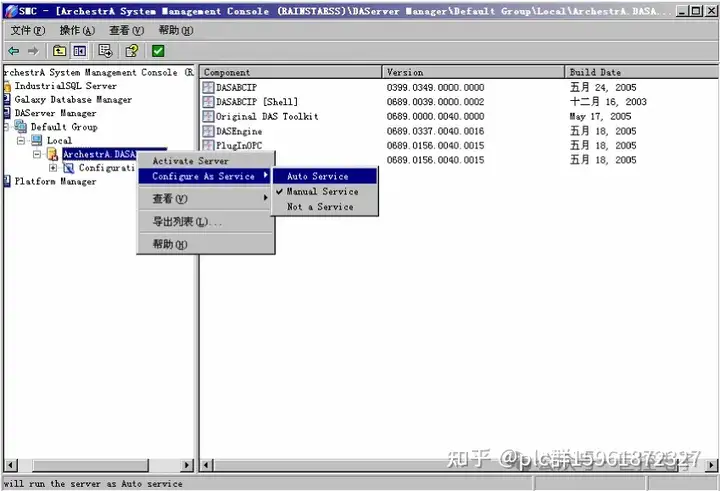The width and height of the screenshot is (720, 491).
Task: Click the Export List toolbar icon
Action: pos(105,51)
